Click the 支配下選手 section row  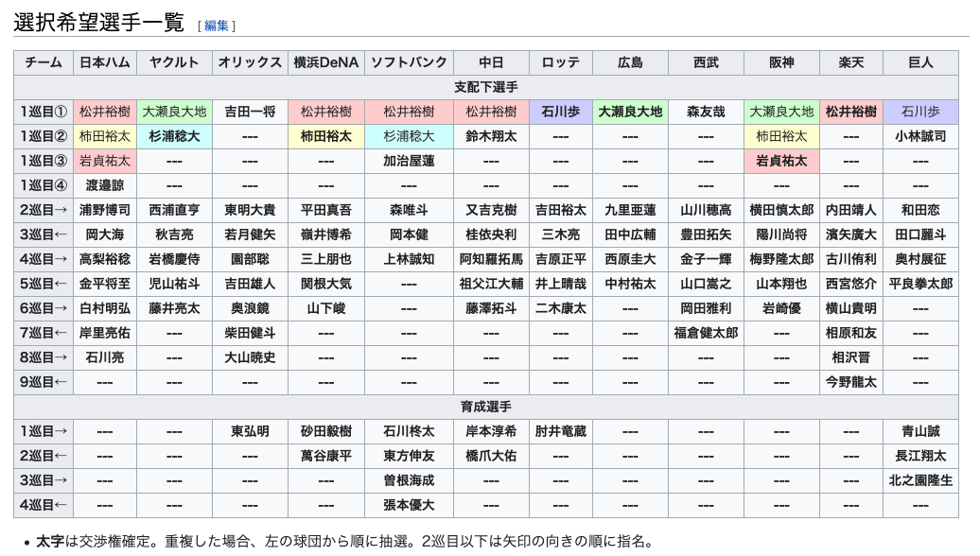tap(486, 87)
